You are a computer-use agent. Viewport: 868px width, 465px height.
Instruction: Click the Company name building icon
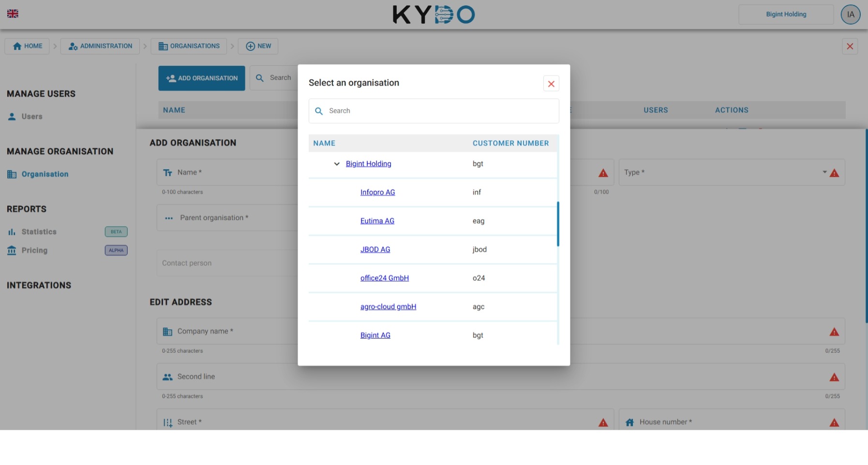pyautogui.click(x=167, y=332)
